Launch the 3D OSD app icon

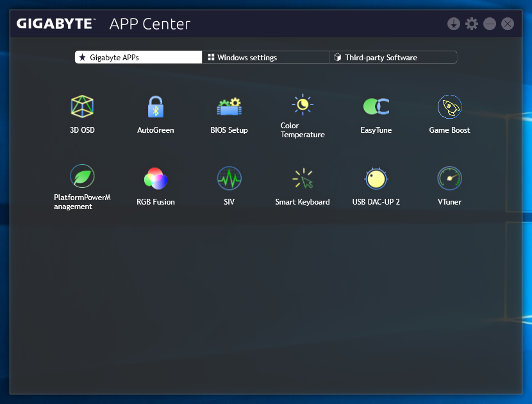pyautogui.click(x=82, y=106)
